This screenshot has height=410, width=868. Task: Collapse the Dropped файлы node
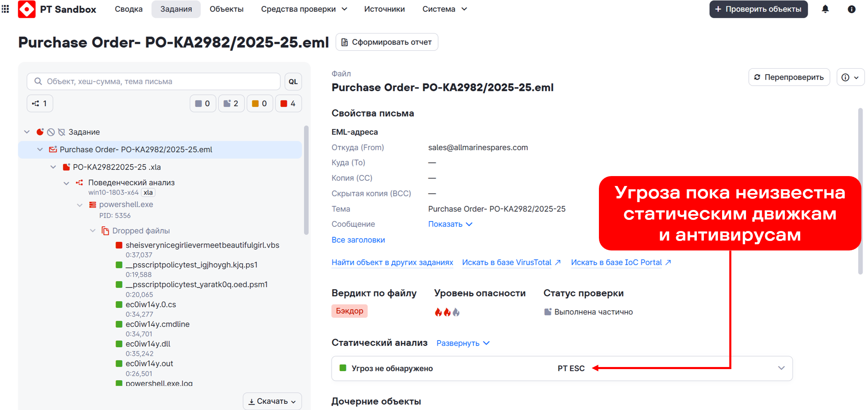coord(93,231)
